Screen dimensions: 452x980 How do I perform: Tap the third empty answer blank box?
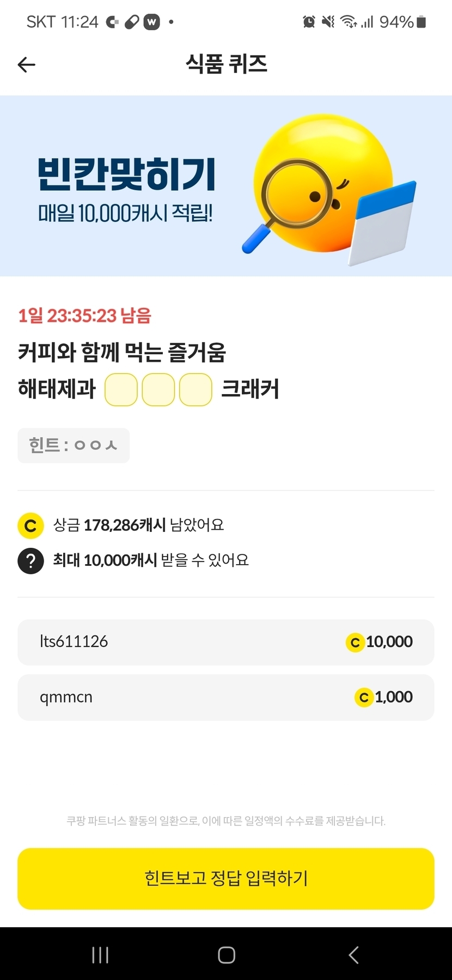click(x=196, y=390)
